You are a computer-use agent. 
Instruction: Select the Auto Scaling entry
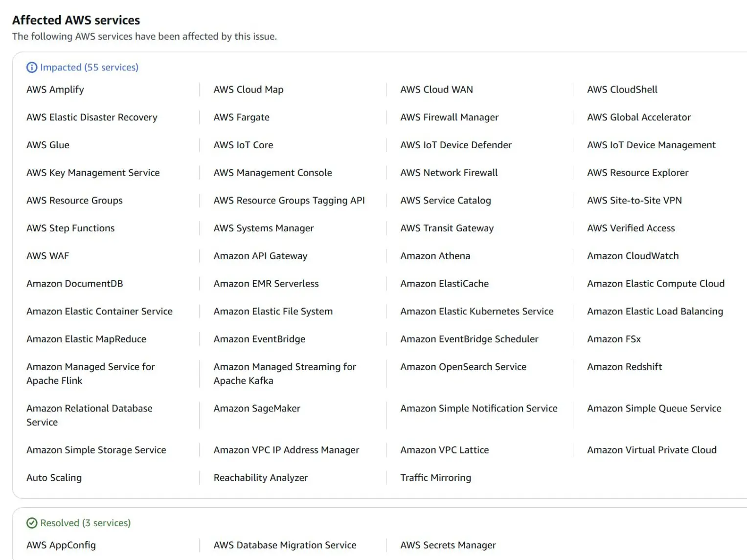pos(54,478)
